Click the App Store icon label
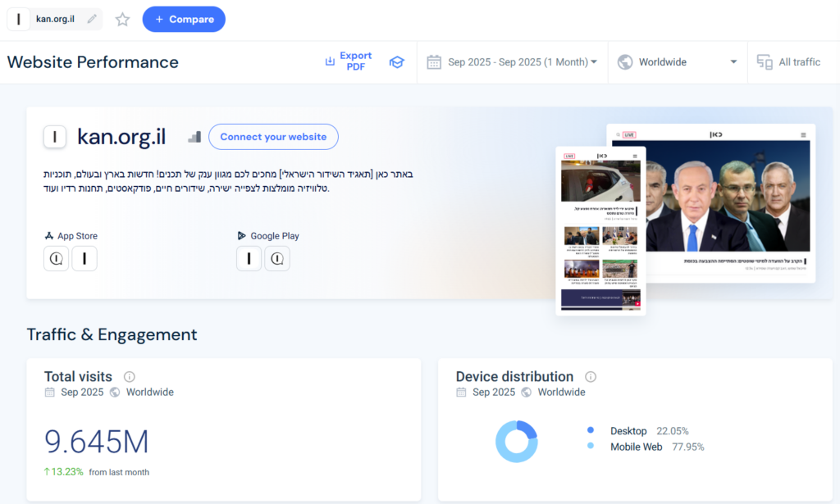Viewport: 840px width, 504px height. pyautogui.click(x=71, y=236)
